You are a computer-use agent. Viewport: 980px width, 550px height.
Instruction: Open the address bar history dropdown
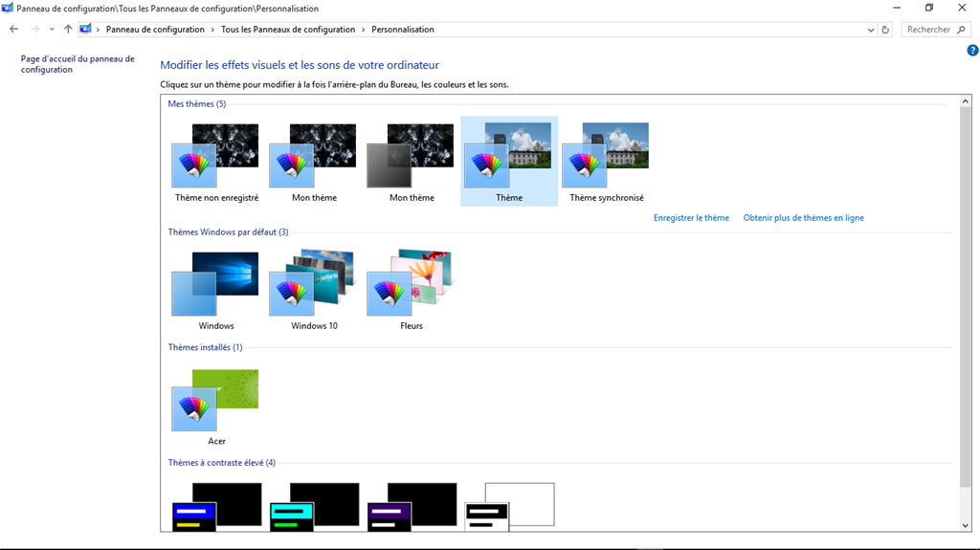point(871,30)
